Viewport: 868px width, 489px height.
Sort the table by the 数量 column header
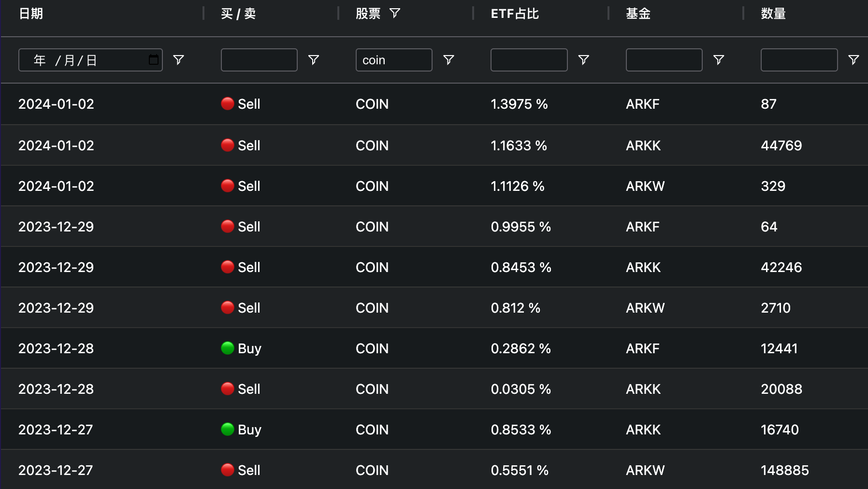772,14
